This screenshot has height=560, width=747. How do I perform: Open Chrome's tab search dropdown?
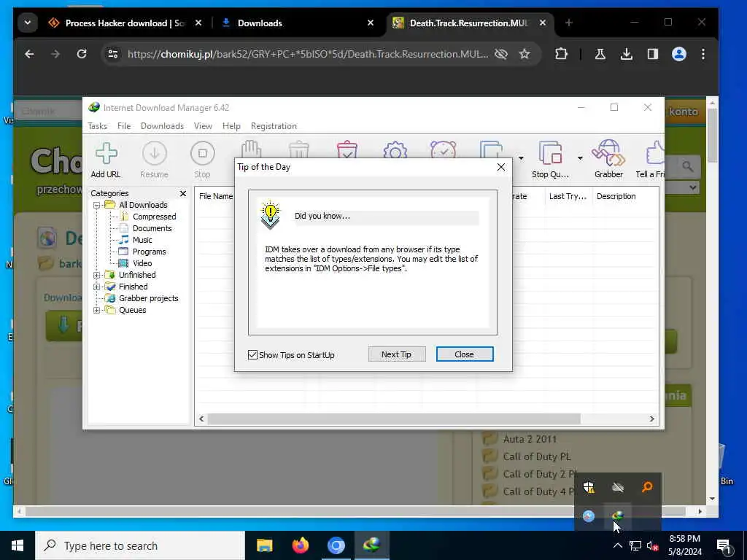point(28,23)
